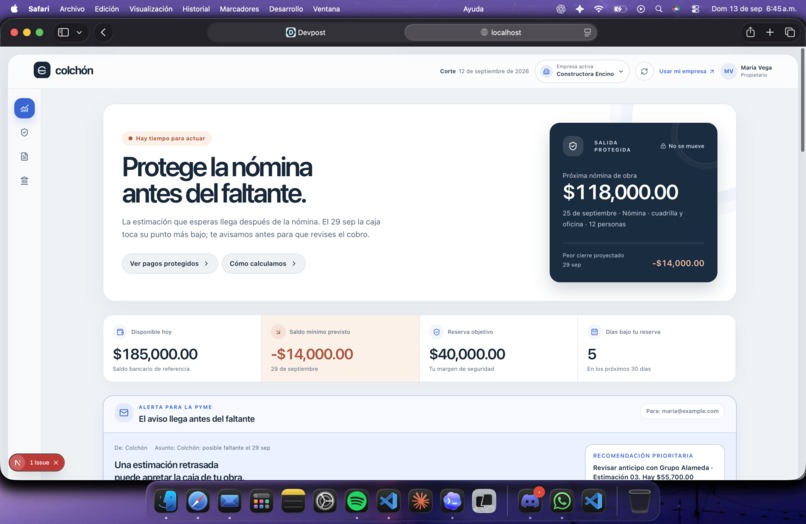
Task: Open Mail from the Dock
Action: click(229, 501)
